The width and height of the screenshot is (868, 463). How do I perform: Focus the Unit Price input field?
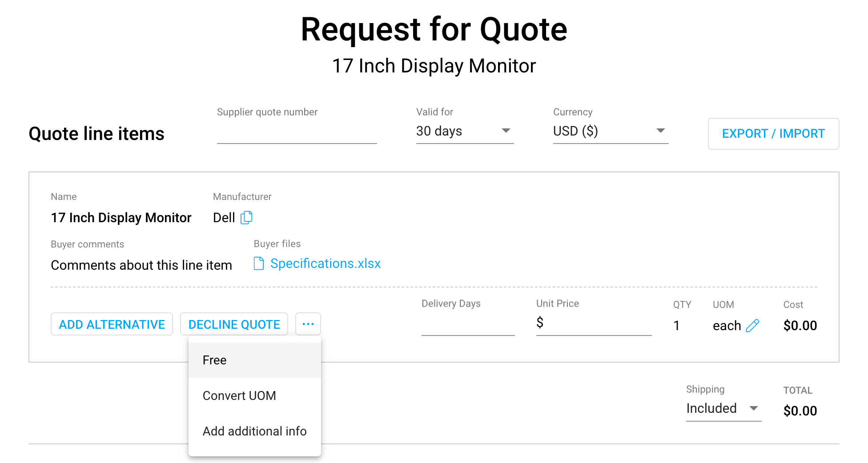coord(594,323)
